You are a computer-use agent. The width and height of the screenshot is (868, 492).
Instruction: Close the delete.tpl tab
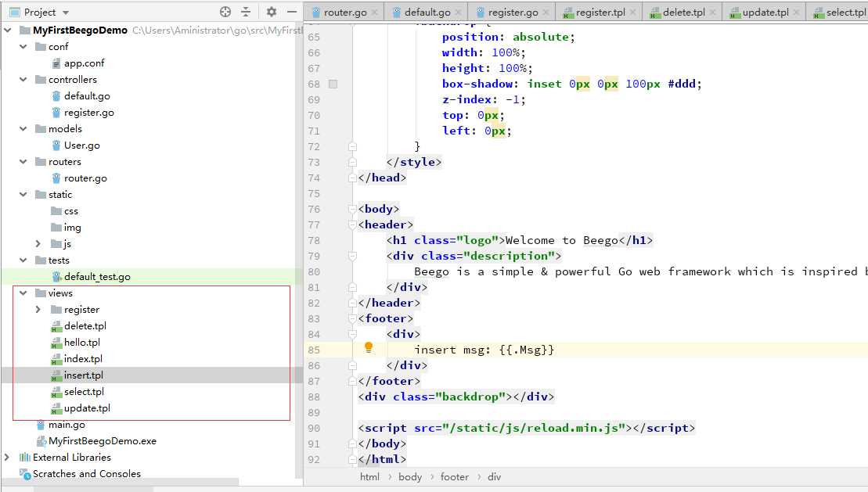pyautogui.click(x=713, y=13)
